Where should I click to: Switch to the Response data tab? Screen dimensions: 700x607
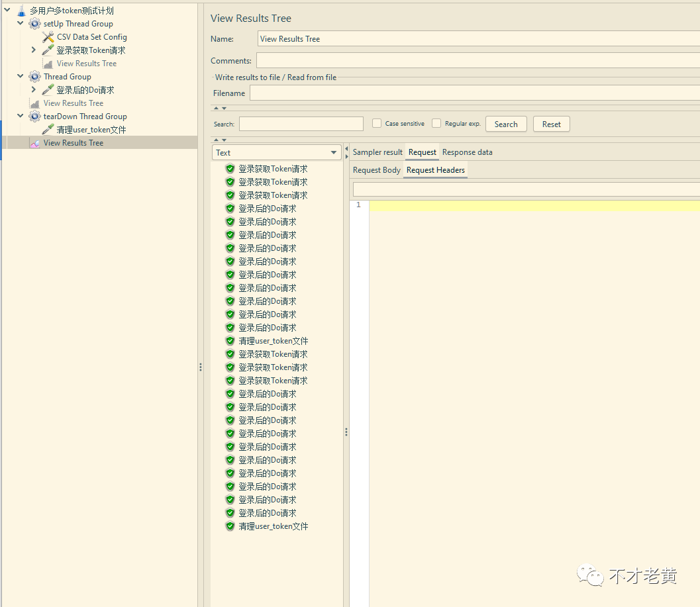468,152
